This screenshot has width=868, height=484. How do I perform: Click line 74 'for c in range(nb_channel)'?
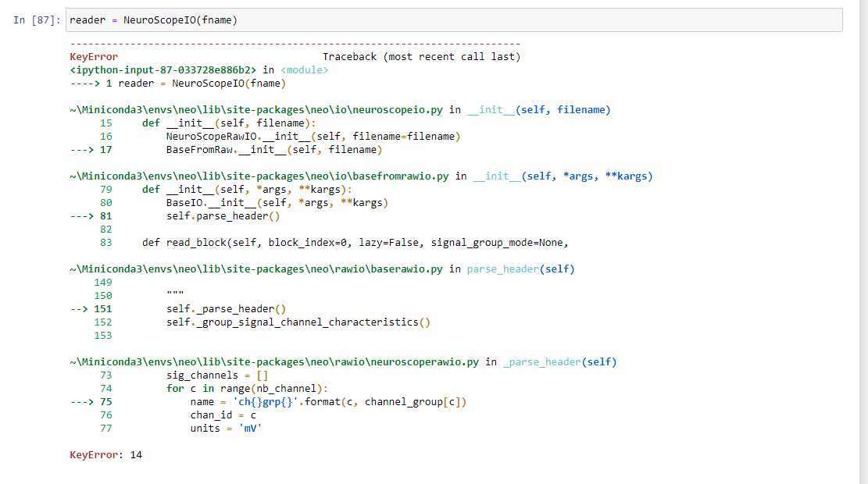248,388
